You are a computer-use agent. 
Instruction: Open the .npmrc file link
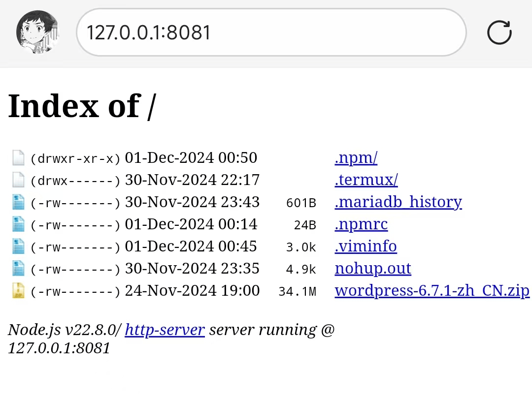[361, 224]
